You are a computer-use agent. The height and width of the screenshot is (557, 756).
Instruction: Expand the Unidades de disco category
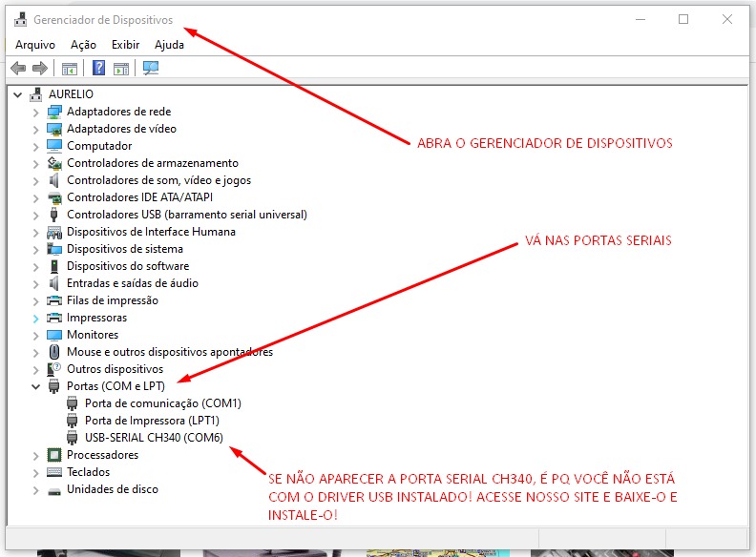35,490
